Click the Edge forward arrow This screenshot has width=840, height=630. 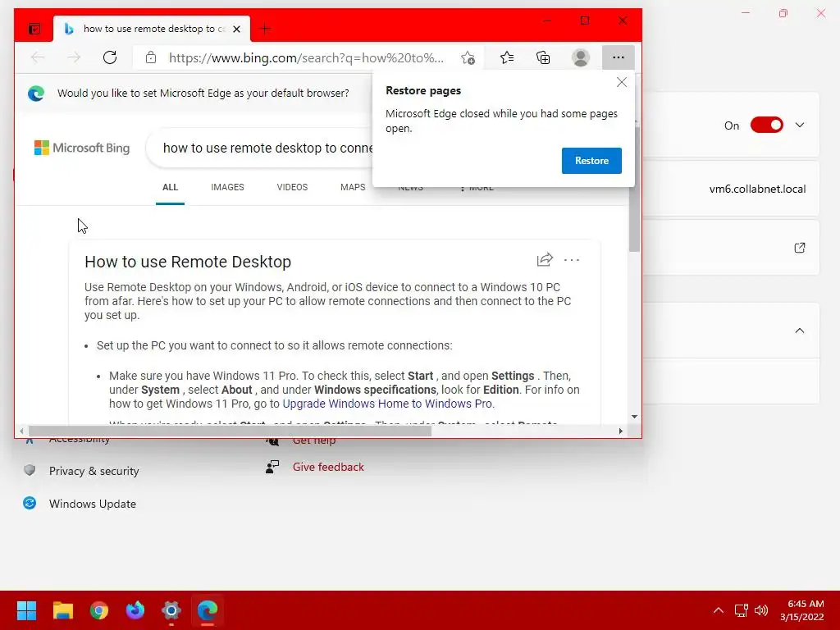point(74,57)
